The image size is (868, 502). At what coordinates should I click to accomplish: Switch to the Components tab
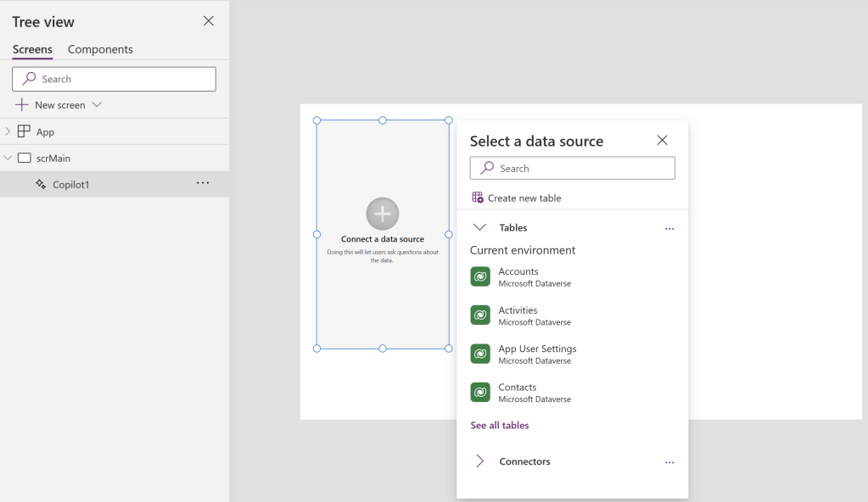click(100, 49)
